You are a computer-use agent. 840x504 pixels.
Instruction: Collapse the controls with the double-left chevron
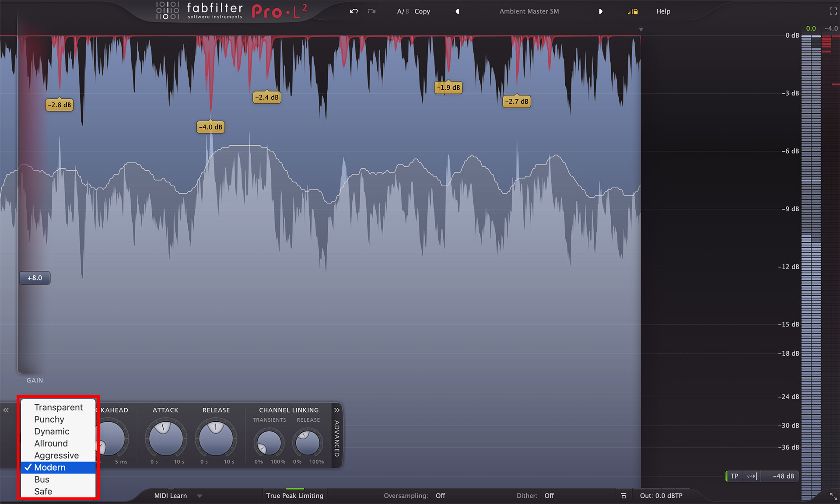[6, 410]
